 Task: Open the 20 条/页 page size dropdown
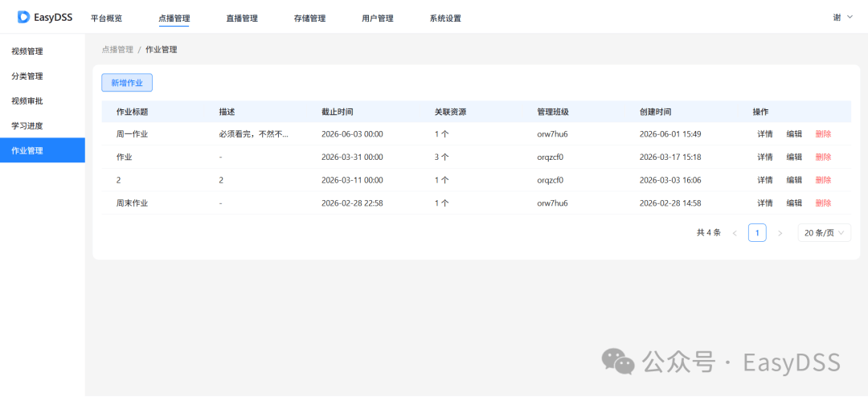[825, 233]
